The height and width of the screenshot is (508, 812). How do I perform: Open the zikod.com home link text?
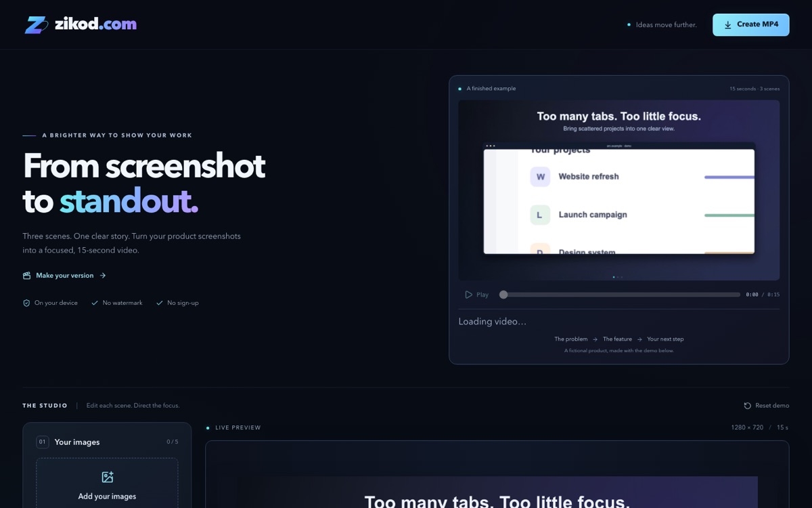(x=95, y=24)
